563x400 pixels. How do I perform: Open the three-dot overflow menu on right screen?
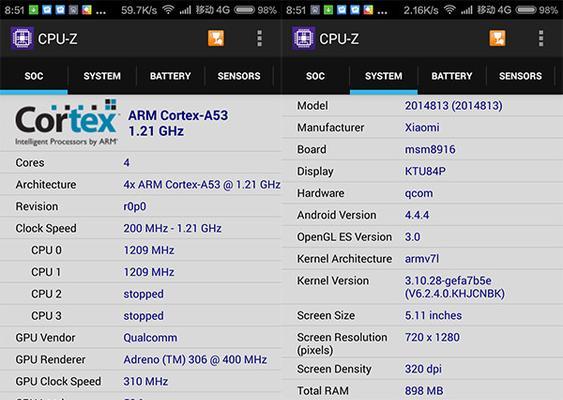[541, 38]
